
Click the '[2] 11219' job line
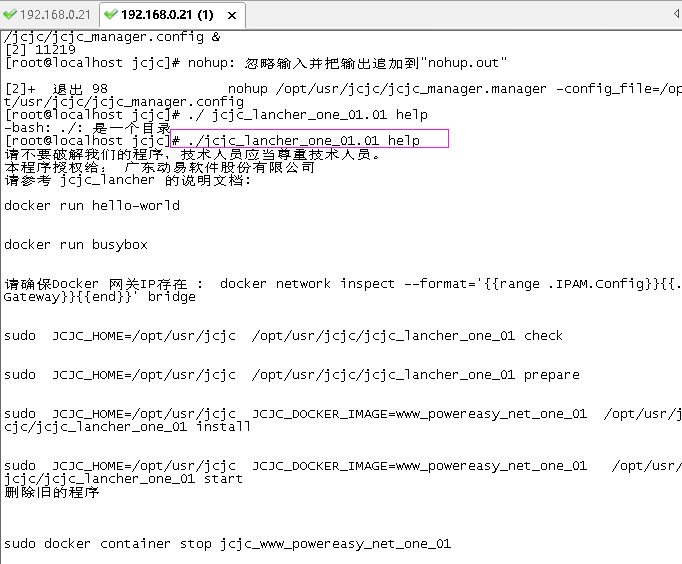(40, 50)
